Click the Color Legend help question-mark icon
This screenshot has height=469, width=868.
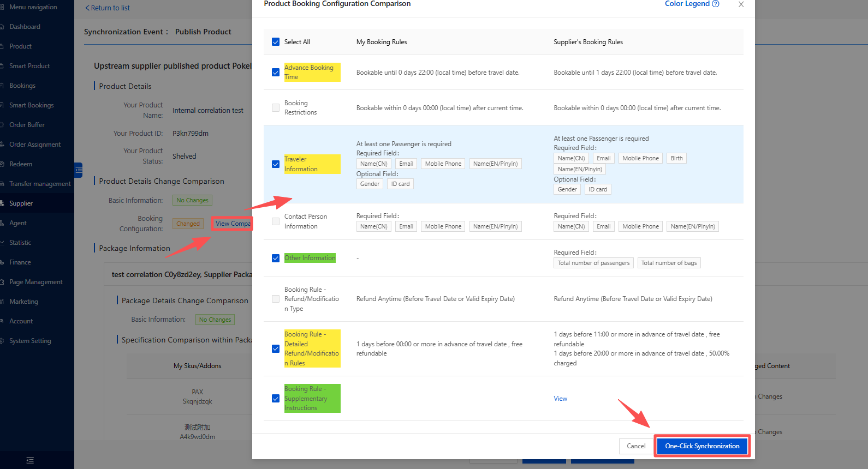[x=716, y=4]
